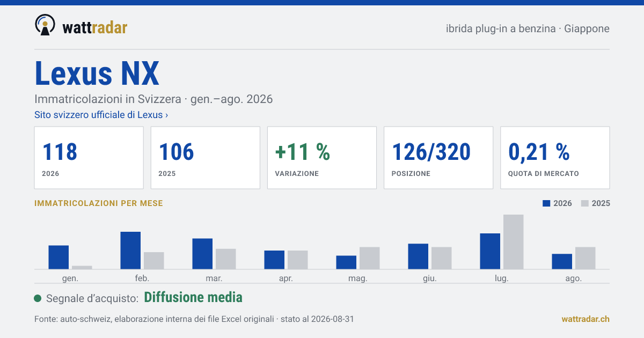Screen dimensions: 644x338
Task: Click the 126/320 posizione card
Action: pyautogui.click(x=438, y=158)
